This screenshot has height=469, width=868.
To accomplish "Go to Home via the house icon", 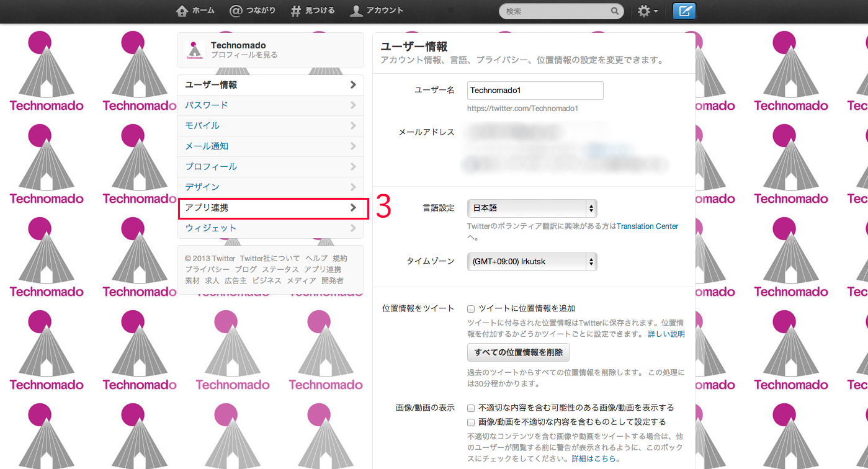I will pos(182,11).
